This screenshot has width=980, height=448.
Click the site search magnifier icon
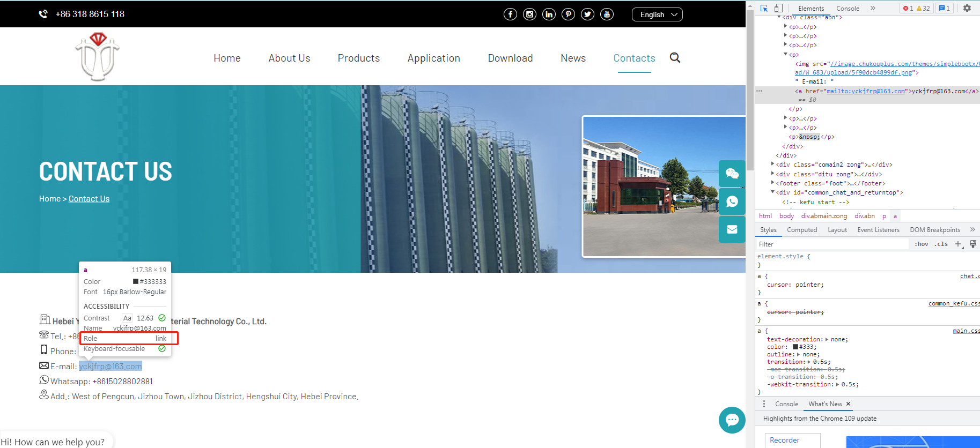pos(675,58)
